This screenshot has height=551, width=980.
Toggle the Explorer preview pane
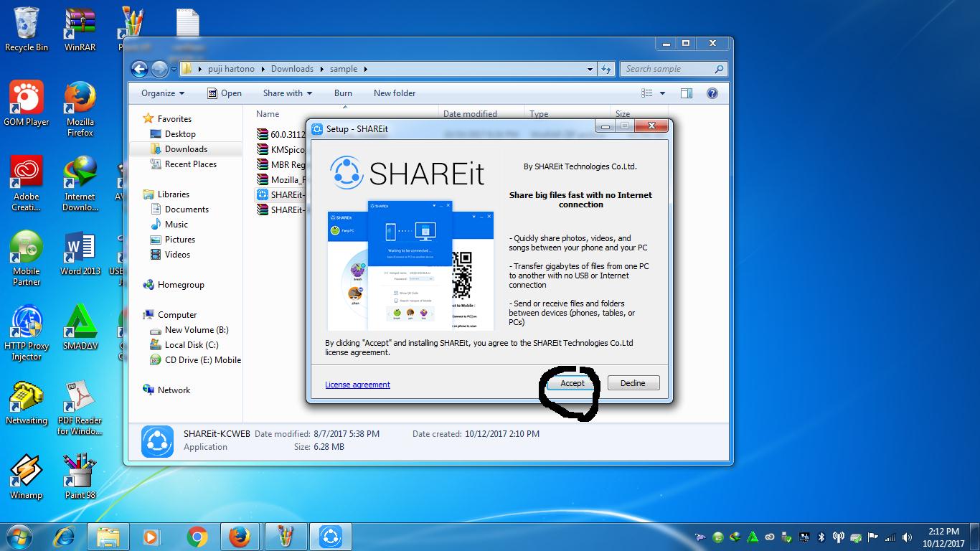(687, 93)
